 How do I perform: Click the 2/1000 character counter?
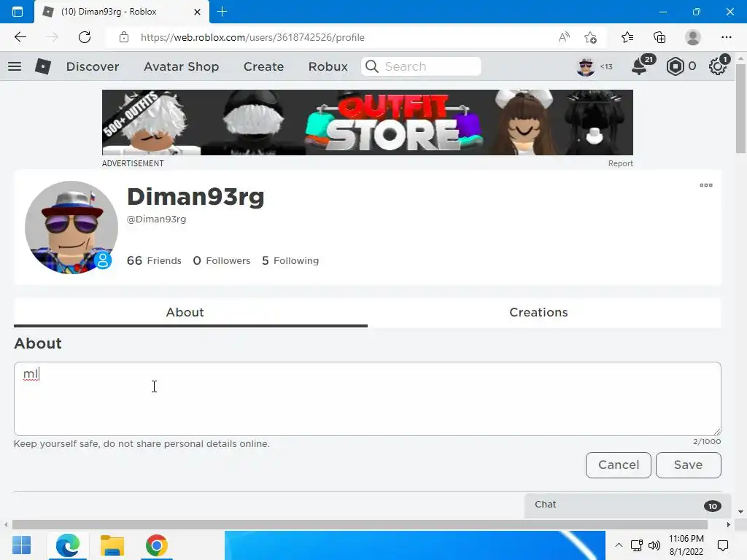[706, 441]
